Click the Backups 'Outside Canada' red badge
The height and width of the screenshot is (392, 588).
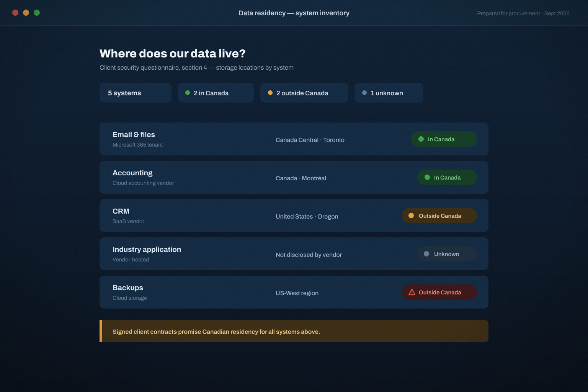439,292
